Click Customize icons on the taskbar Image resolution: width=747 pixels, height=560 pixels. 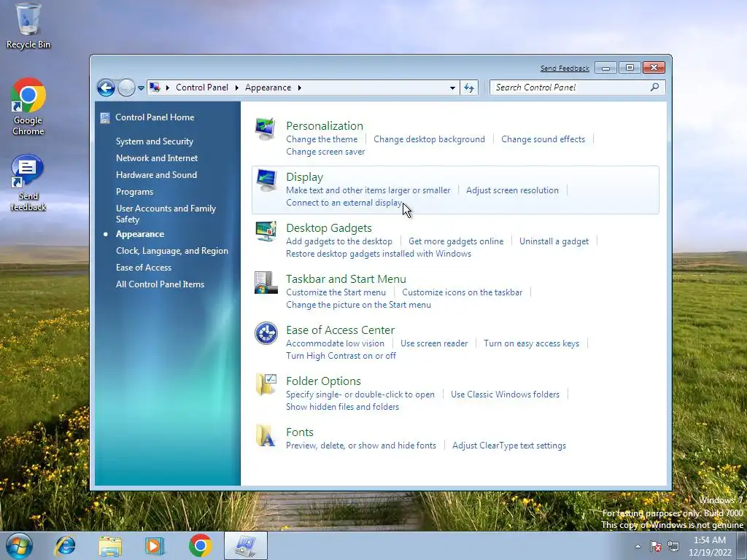pos(462,292)
